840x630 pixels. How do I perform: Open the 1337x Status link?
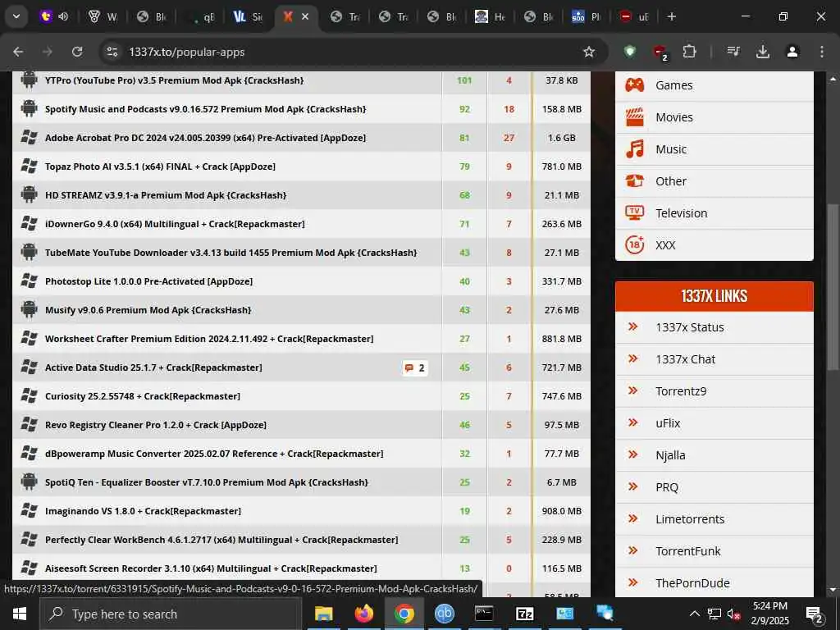tap(689, 327)
